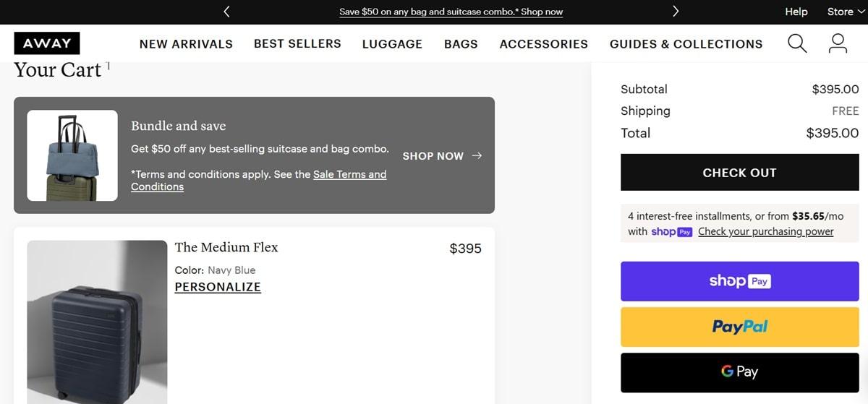Show next promo banner message
Viewport: 868px width, 404px height.
[676, 12]
